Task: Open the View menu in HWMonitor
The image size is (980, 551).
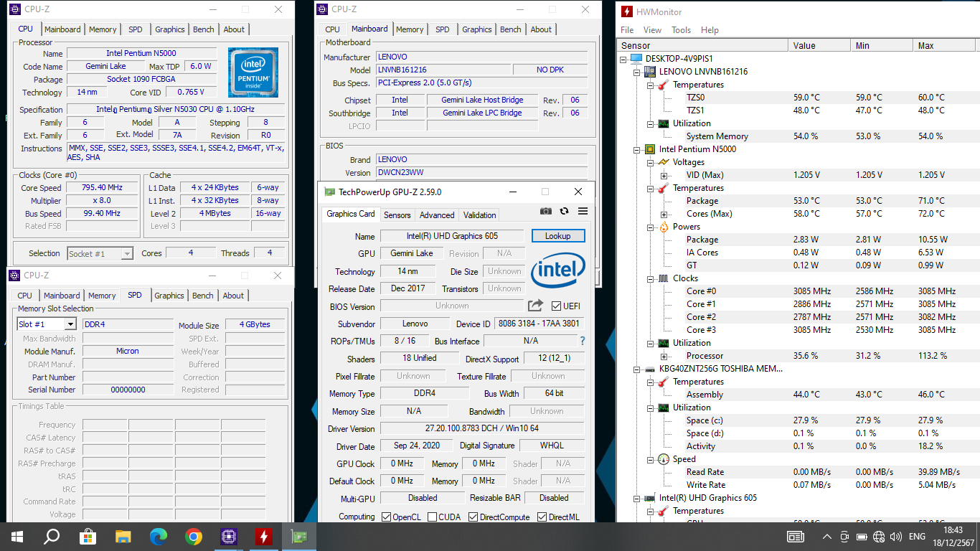Action: pyautogui.click(x=652, y=30)
